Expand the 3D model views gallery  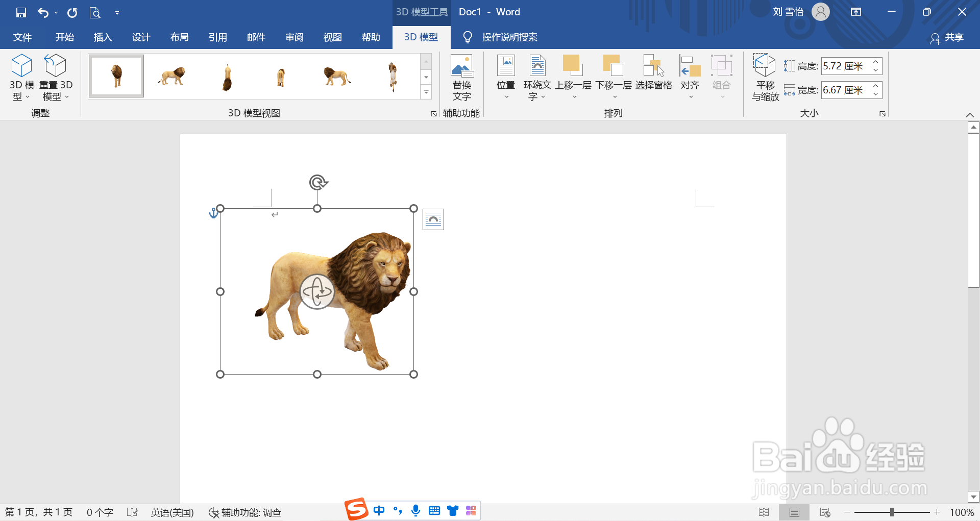[x=426, y=92]
